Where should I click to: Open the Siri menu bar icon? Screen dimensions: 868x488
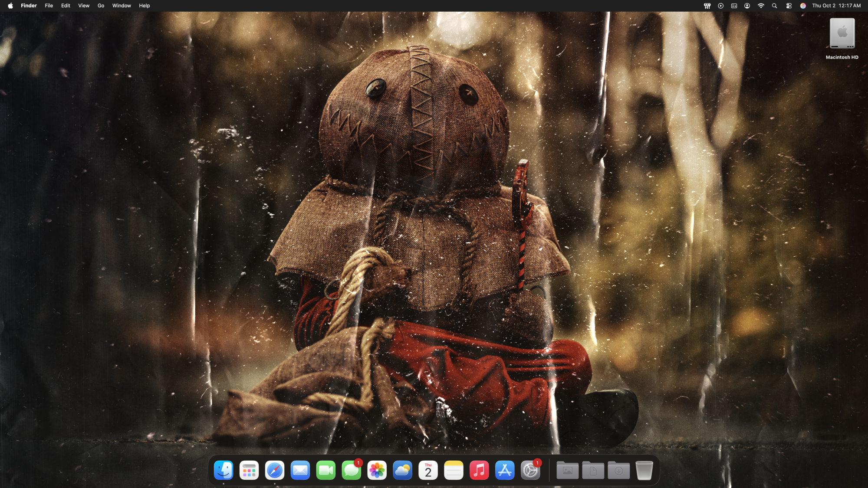click(803, 6)
